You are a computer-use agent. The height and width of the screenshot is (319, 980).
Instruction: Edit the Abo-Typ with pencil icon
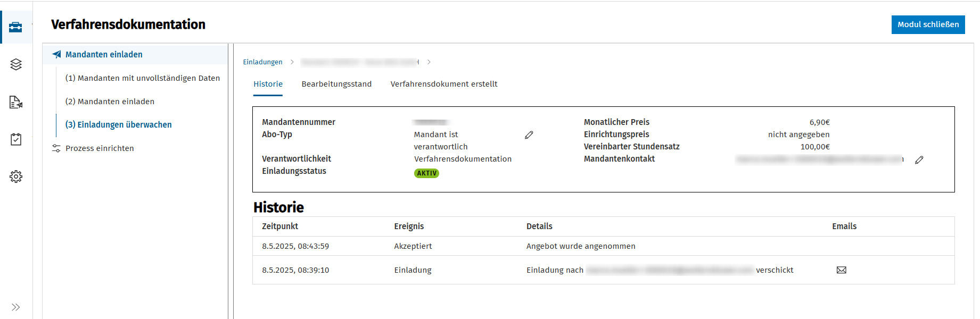[529, 135]
